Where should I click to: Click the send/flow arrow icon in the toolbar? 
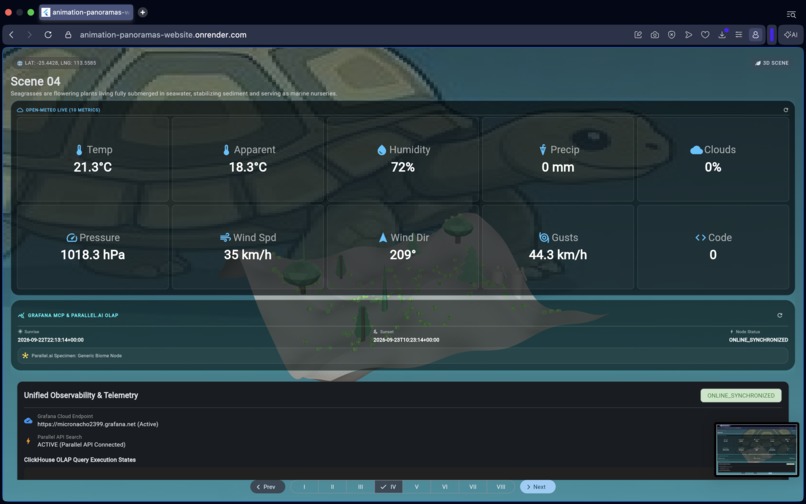[x=688, y=34]
